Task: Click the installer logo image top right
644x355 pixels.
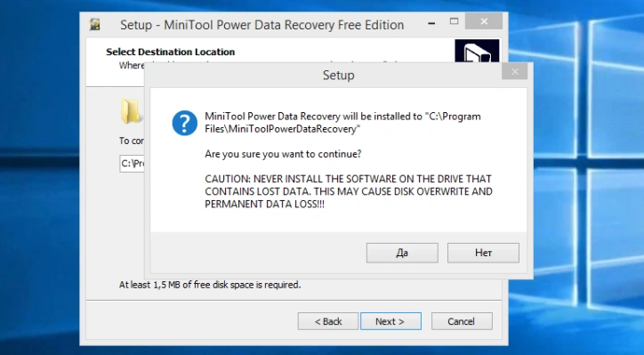Action: point(477,51)
